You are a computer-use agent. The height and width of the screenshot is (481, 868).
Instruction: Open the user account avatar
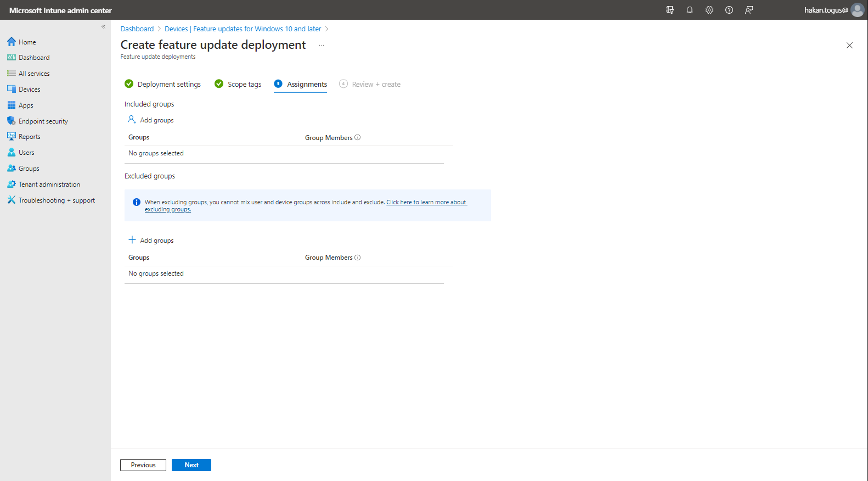(x=858, y=10)
